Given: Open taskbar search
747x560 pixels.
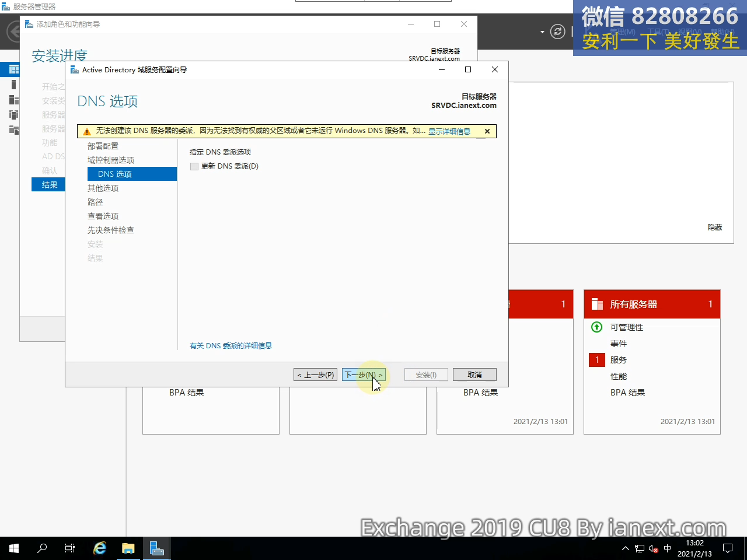Looking at the screenshot, I should click(42, 548).
